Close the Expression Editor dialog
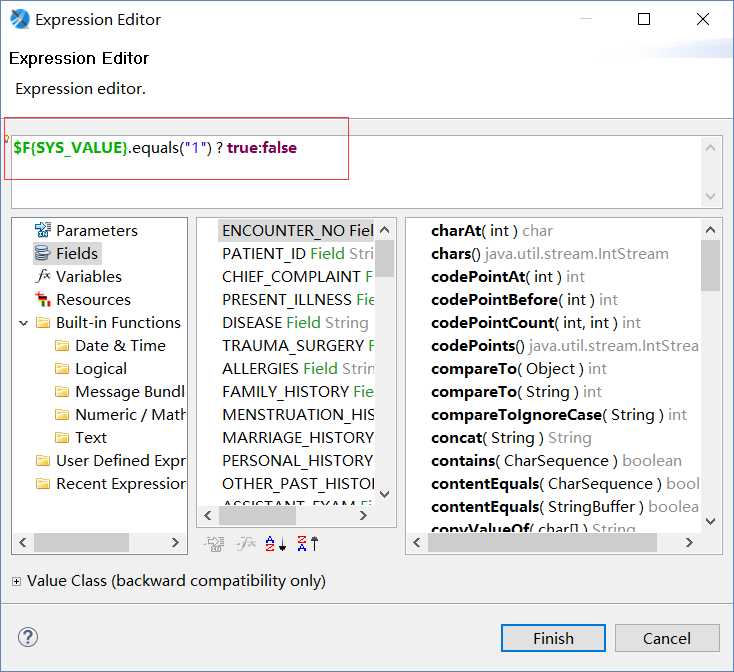Screen dimensions: 734x672 (x=703, y=19)
